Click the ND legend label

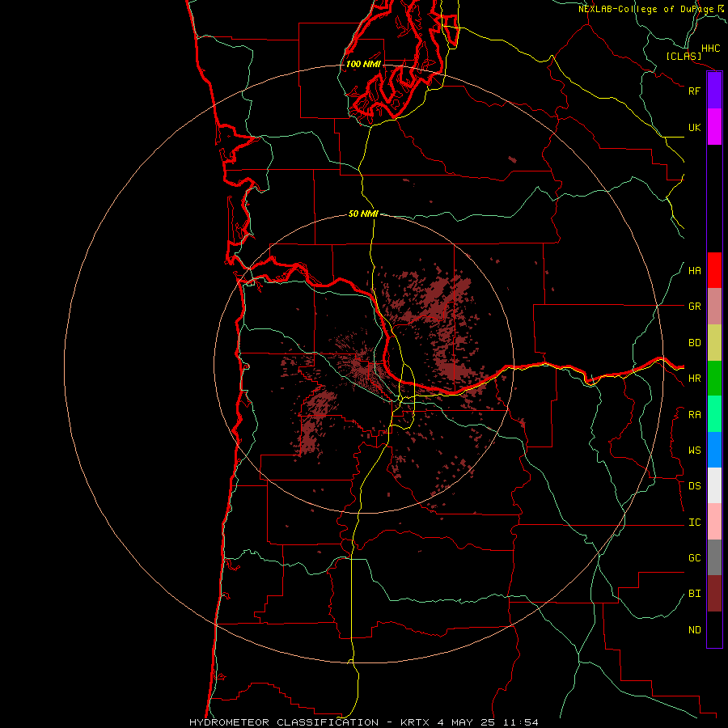[x=695, y=630]
